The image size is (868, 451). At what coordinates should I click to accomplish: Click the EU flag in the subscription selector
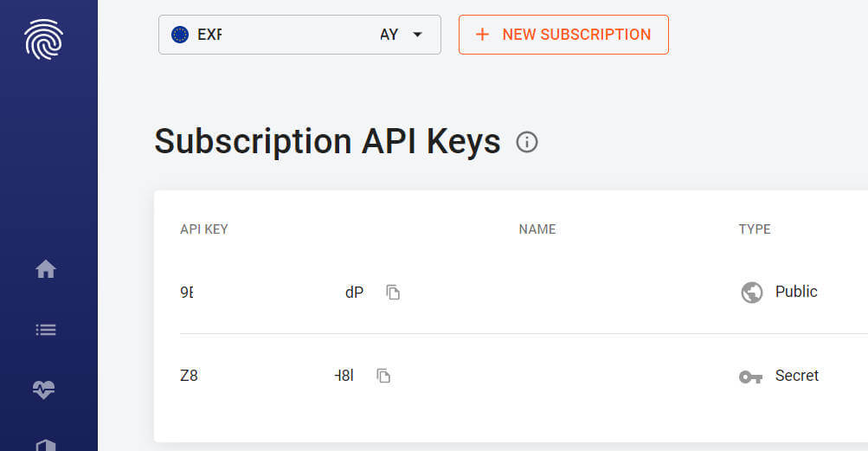[x=180, y=35]
